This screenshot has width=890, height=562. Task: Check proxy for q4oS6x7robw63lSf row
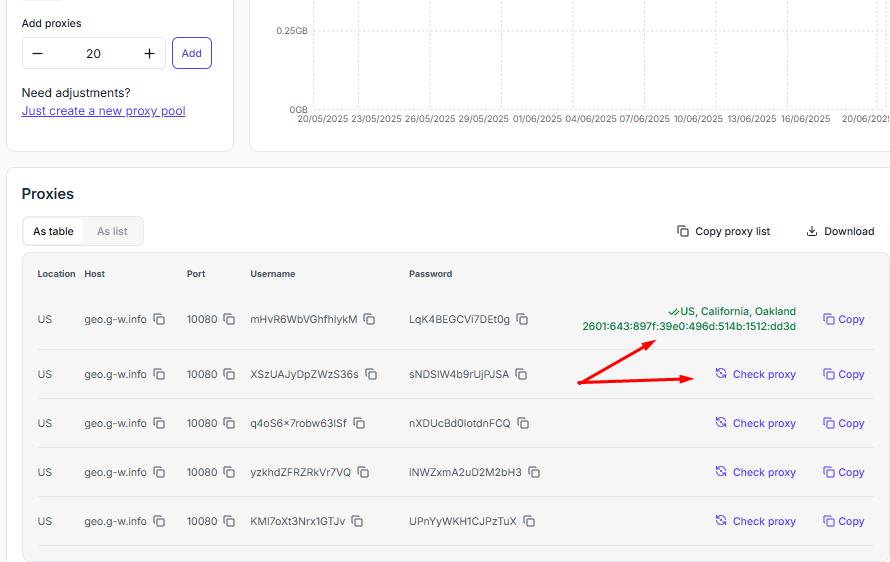(x=755, y=423)
